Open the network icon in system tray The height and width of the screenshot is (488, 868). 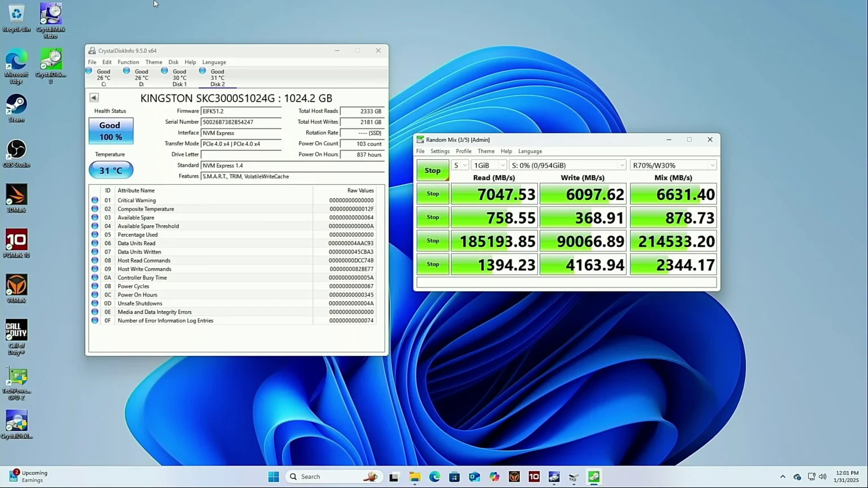click(x=811, y=477)
